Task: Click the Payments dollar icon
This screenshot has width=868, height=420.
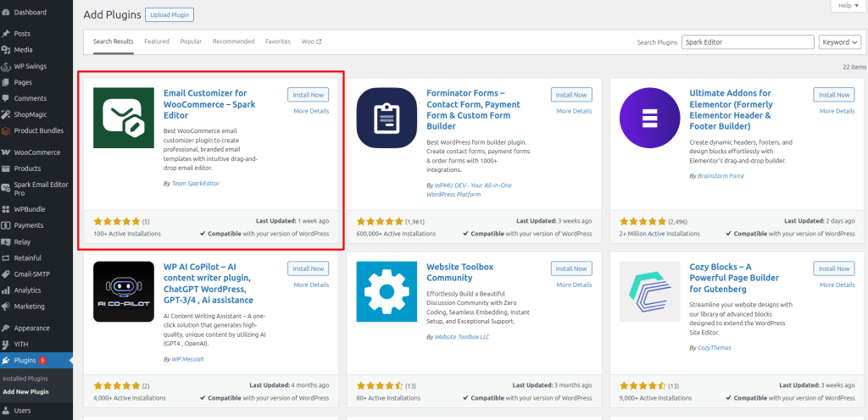Action: click(6, 225)
